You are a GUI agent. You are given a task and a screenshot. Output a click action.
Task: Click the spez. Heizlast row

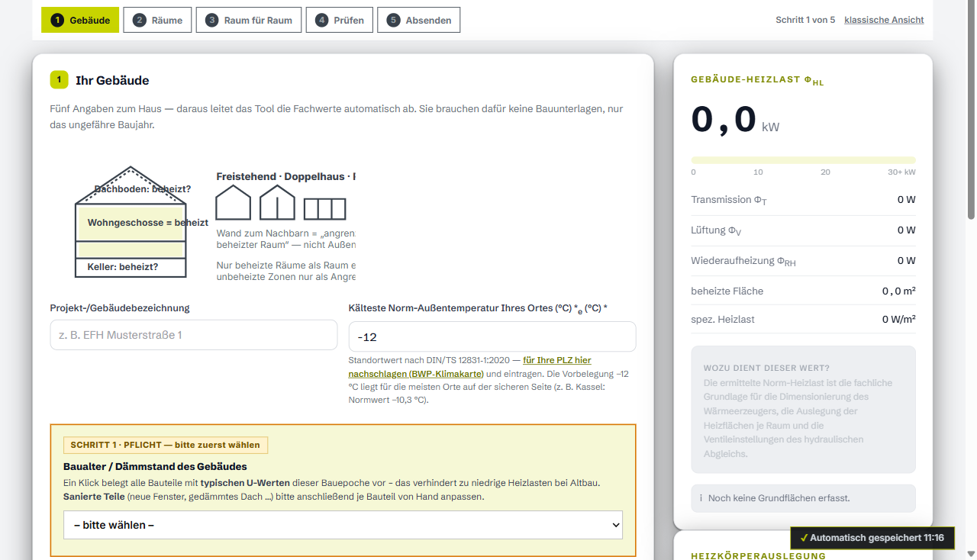tap(803, 320)
